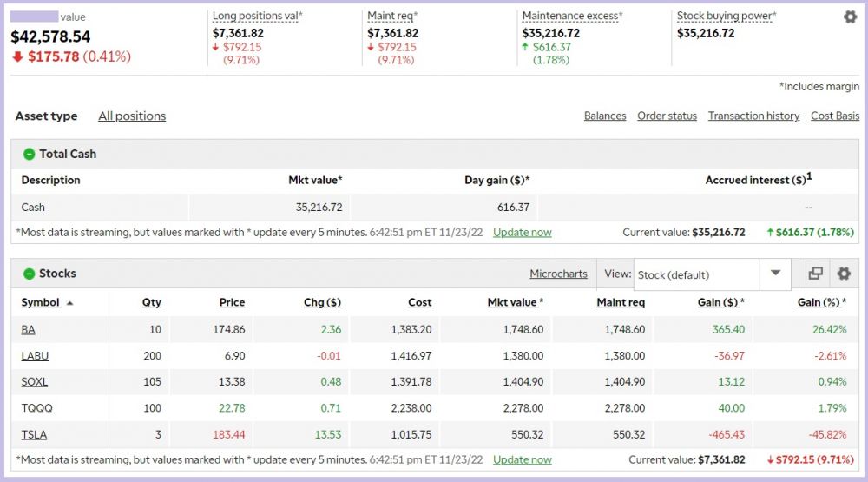Viewport: 868px width, 482px height.
Task: Sort by Symbol column header
Action: pyautogui.click(x=41, y=302)
